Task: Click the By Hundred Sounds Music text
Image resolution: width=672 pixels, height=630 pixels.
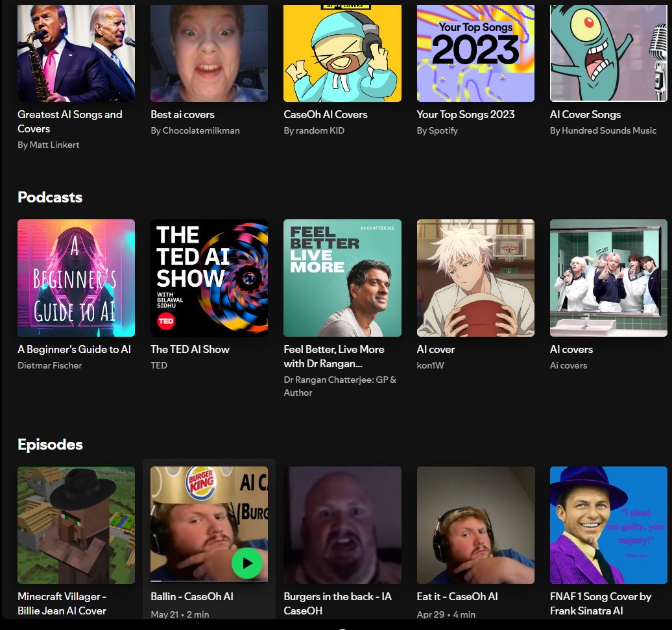Action: tap(603, 130)
